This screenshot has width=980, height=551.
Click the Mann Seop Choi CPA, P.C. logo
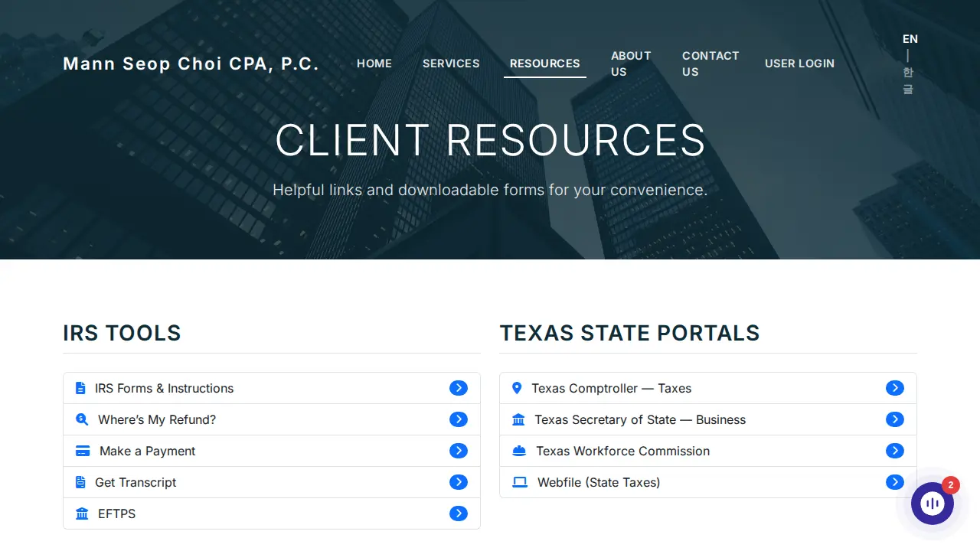[191, 64]
